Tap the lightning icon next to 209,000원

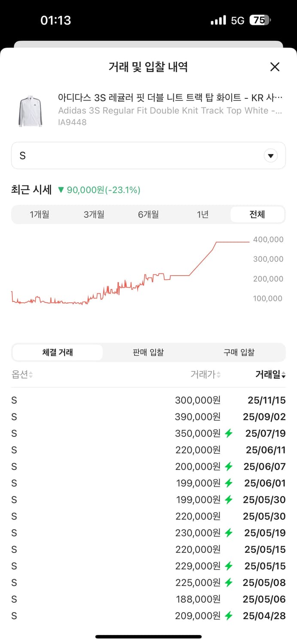[228, 616]
